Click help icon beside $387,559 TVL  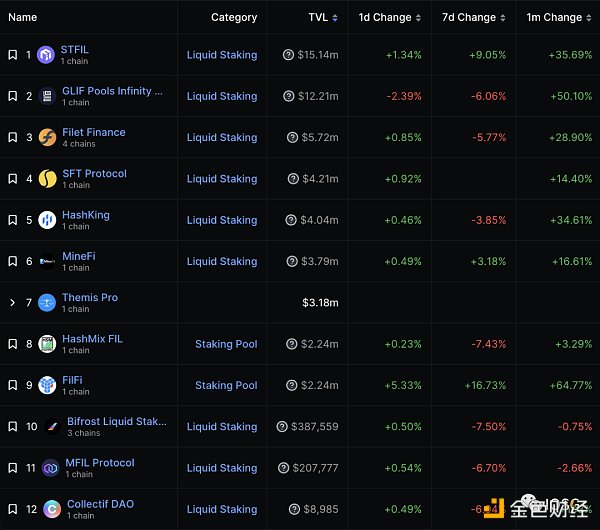pyautogui.click(x=282, y=427)
